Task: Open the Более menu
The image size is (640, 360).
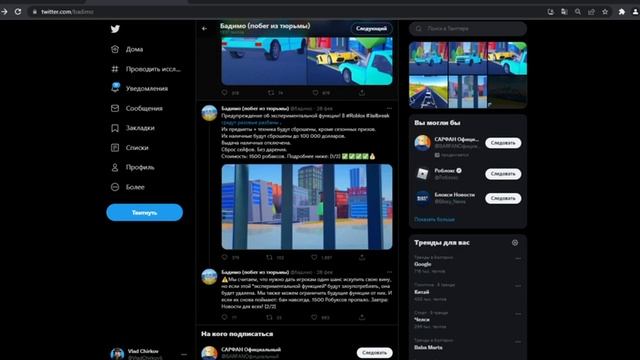Action: coord(135,187)
